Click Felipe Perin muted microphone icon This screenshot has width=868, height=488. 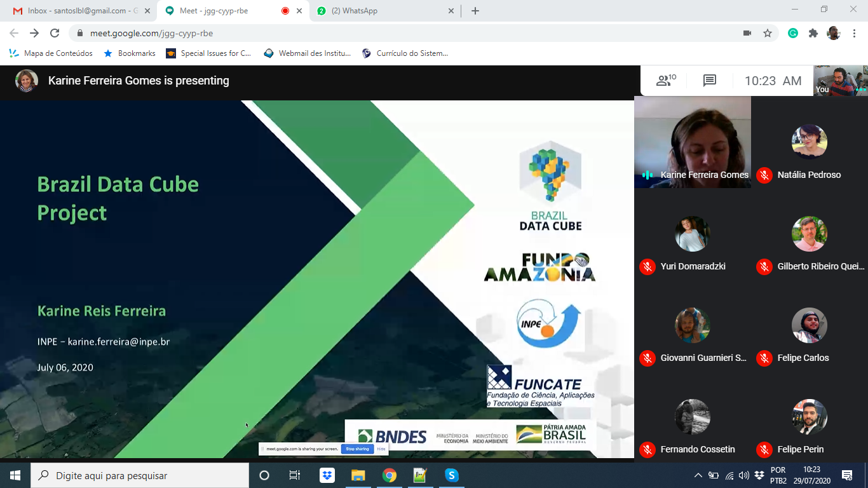point(764,449)
